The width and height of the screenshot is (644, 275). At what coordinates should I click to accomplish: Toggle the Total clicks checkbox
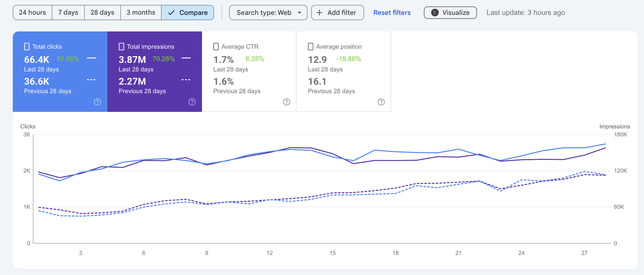click(x=27, y=47)
